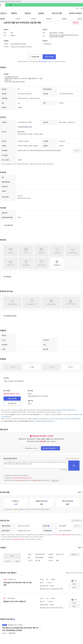Click the lower 고용24 입사지원 button
Screen dimensions: 83x644
pyautogui.click(x=12, y=398)
